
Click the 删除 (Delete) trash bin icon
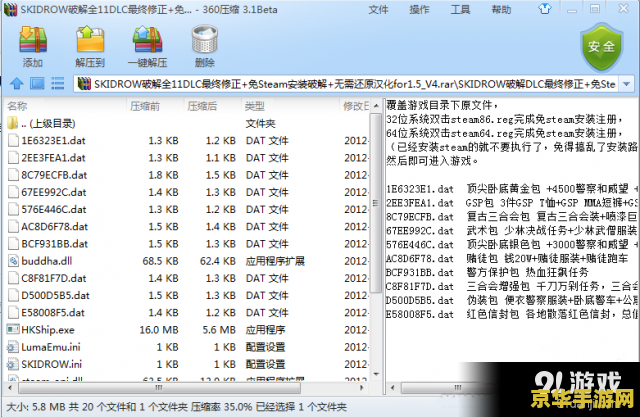(204, 40)
